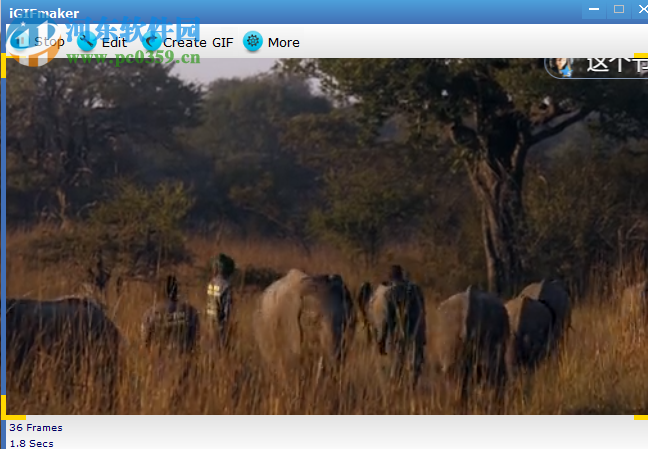Click the Create GIF icon
Viewport: 648px width, 449px height.
point(152,42)
